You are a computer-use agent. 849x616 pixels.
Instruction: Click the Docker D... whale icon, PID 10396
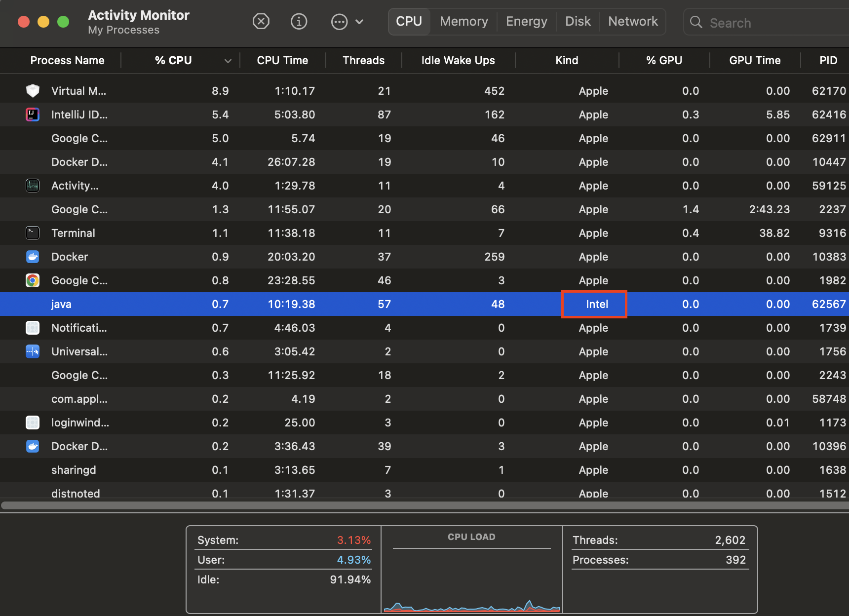coord(33,446)
